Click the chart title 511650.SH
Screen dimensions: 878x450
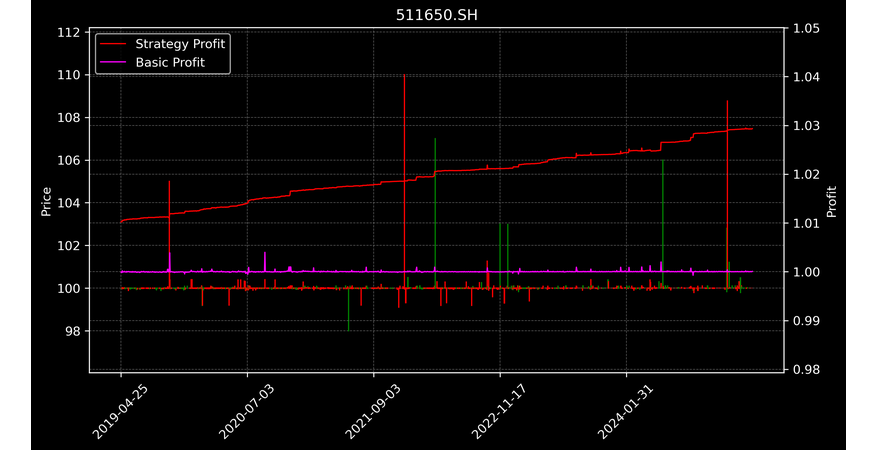pos(437,15)
